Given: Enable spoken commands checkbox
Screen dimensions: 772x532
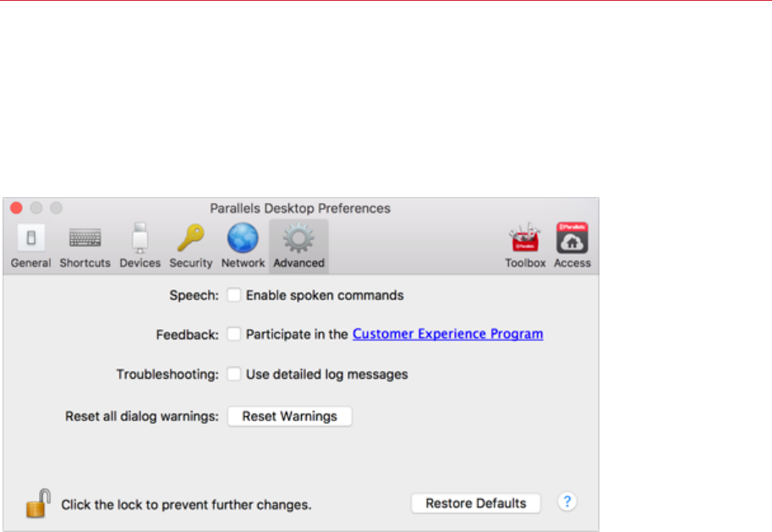Looking at the screenshot, I should 234,295.
